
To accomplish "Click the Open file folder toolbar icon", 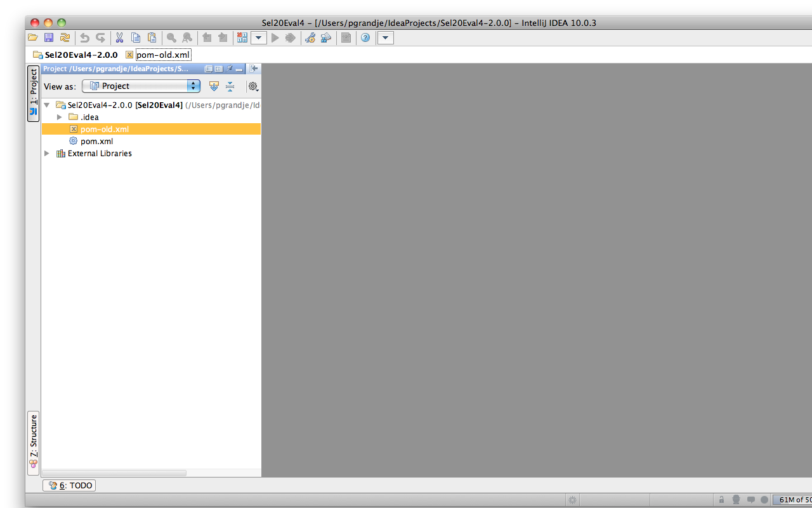I will 33,38.
